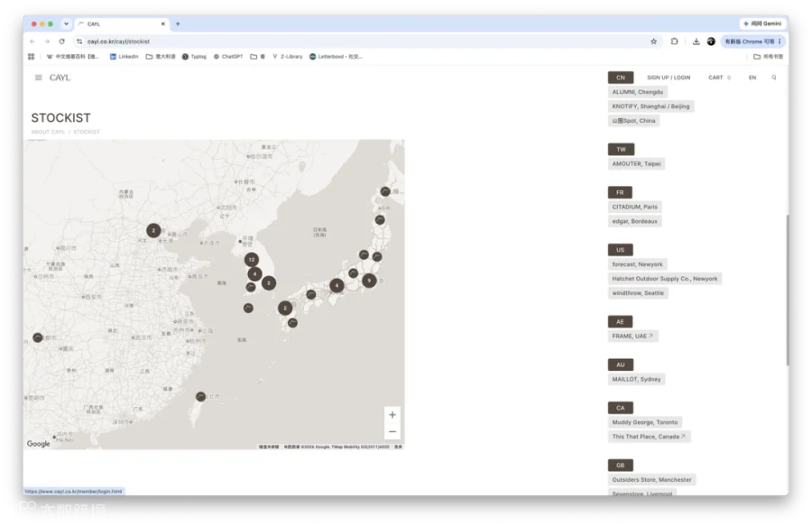Open the ChatGPT bookmark
Viewport: 812px width, 526px height.
228,57
